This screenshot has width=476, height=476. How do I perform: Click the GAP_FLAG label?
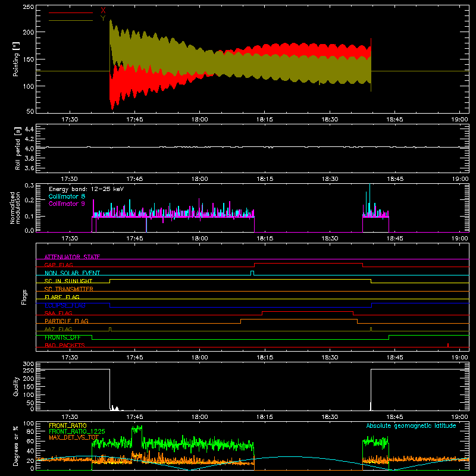tap(58, 265)
